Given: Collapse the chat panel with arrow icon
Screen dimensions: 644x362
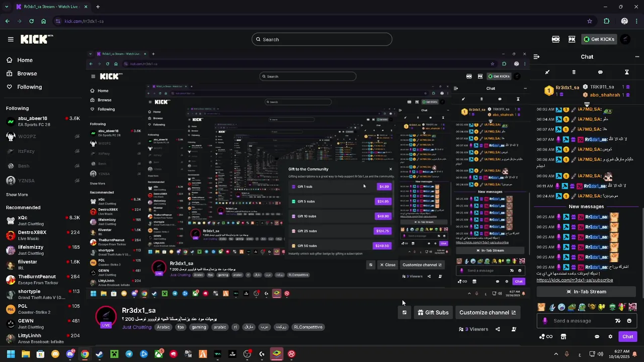Looking at the screenshot, I should [536, 57].
